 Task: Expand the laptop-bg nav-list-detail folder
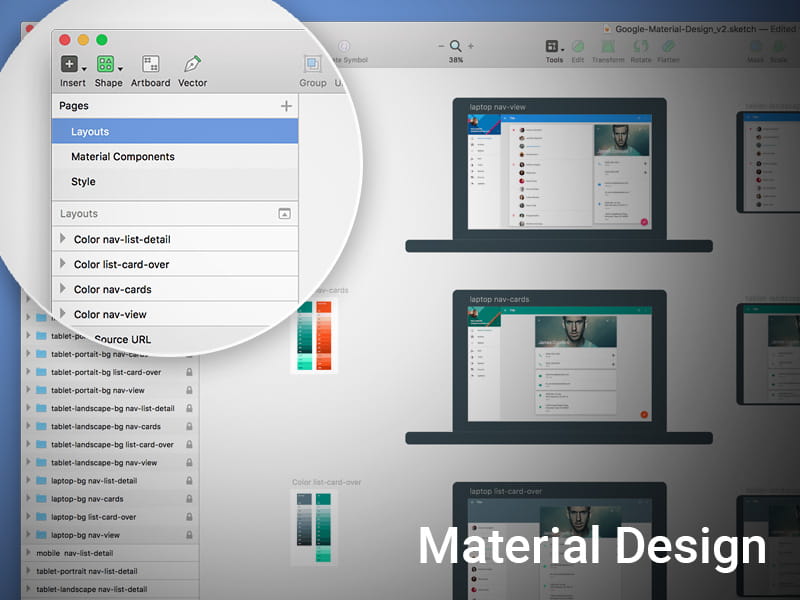(27, 481)
